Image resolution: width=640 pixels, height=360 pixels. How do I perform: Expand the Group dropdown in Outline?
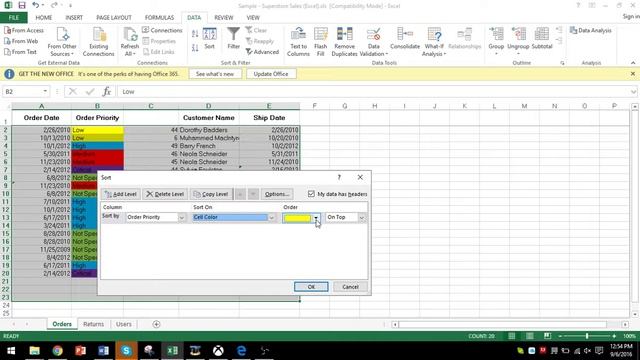[x=496, y=54]
